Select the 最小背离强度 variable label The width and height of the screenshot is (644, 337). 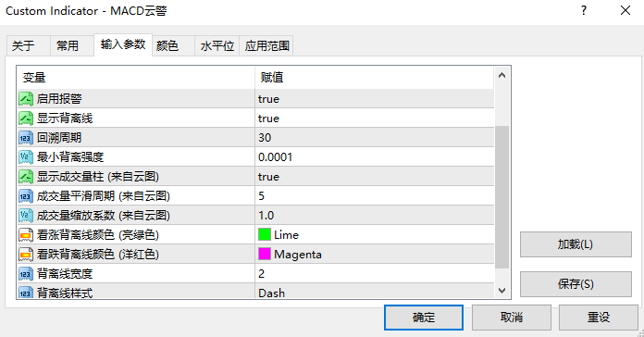[70, 157]
